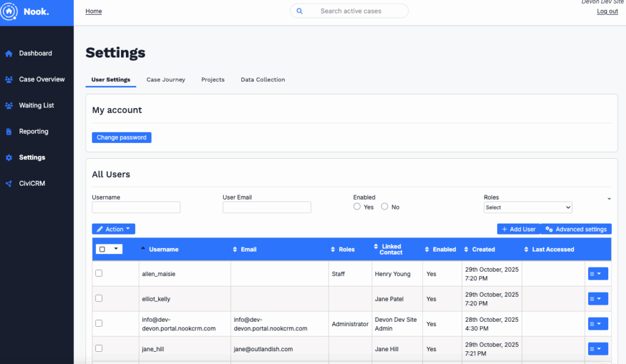Switch to the Data Collection tab
This screenshot has width=626, height=364.
[263, 79]
